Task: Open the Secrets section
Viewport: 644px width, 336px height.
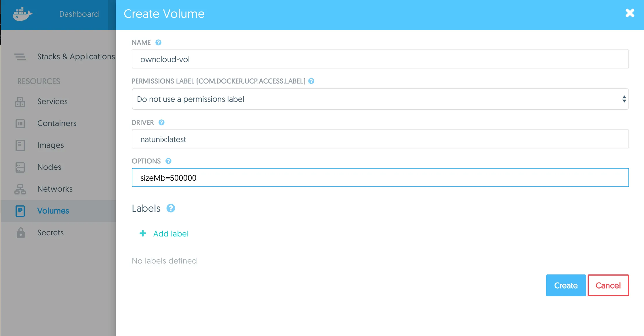Action: (50, 232)
